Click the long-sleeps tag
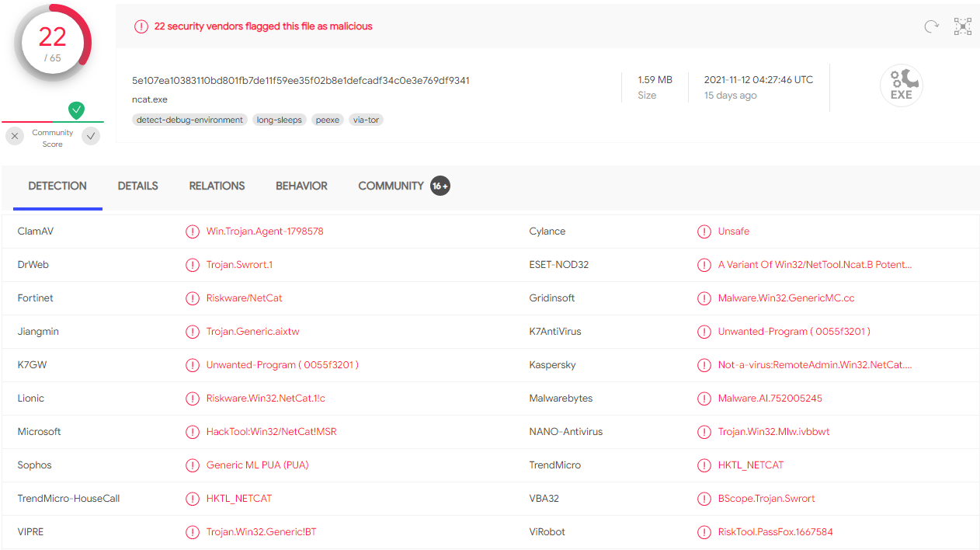Image resolution: width=980 pixels, height=550 pixels. pyautogui.click(x=279, y=120)
